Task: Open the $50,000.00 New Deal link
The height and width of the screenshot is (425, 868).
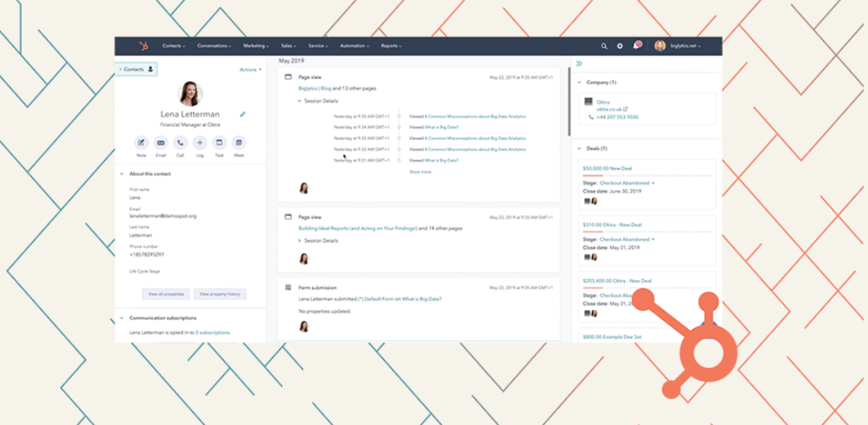Action: click(607, 168)
